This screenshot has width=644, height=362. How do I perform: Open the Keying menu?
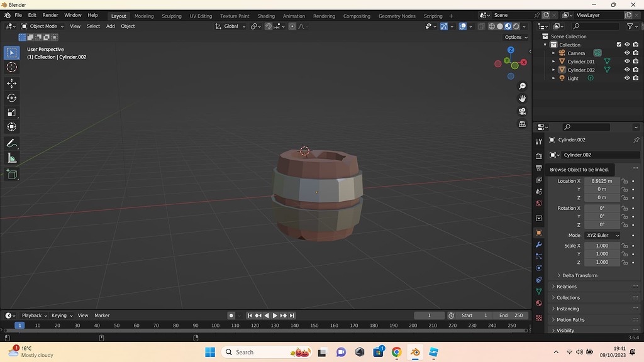(x=62, y=315)
